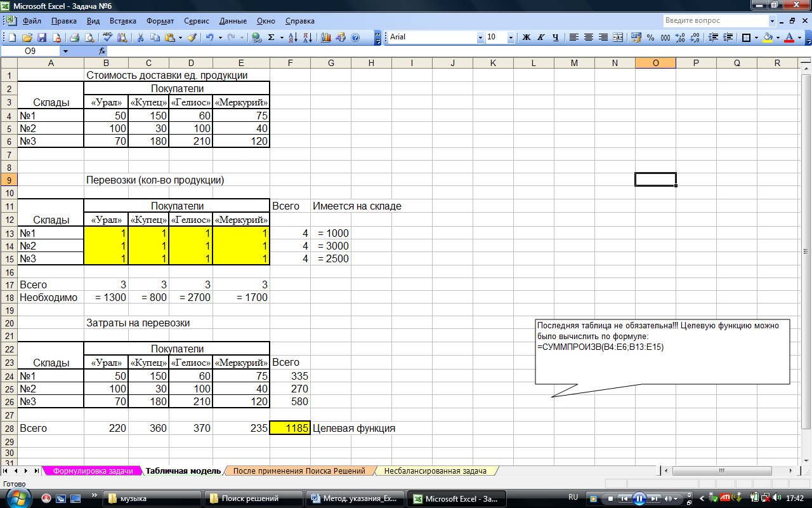Merge and center cells icon
This screenshot has height=508, width=812.
[x=619, y=37]
